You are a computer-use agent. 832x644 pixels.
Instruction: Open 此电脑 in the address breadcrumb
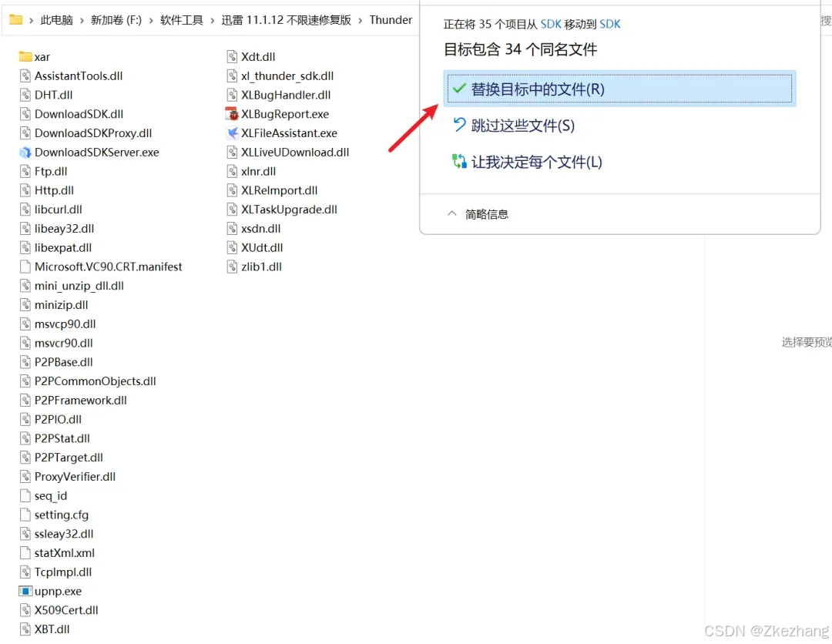(57, 20)
